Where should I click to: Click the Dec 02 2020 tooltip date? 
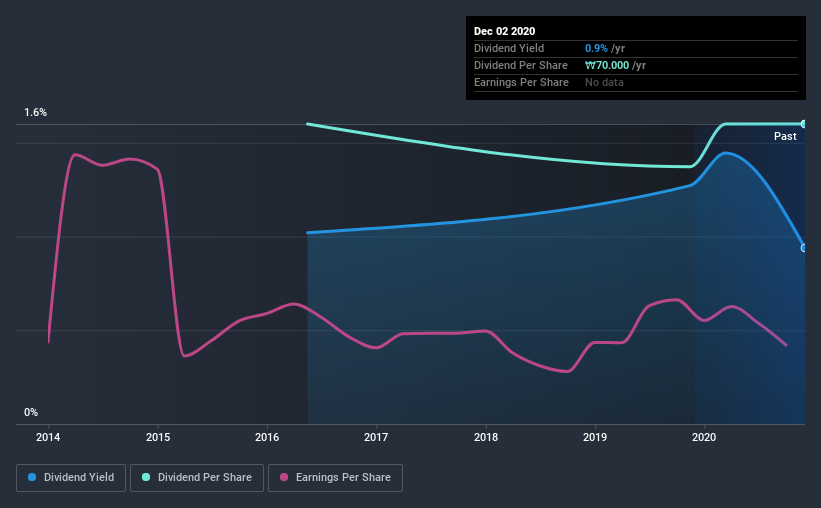click(504, 31)
